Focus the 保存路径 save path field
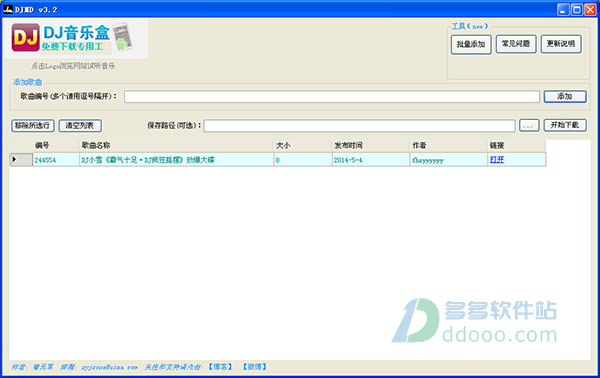Image resolution: width=600 pixels, height=378 pixels. tap(359, 125)
